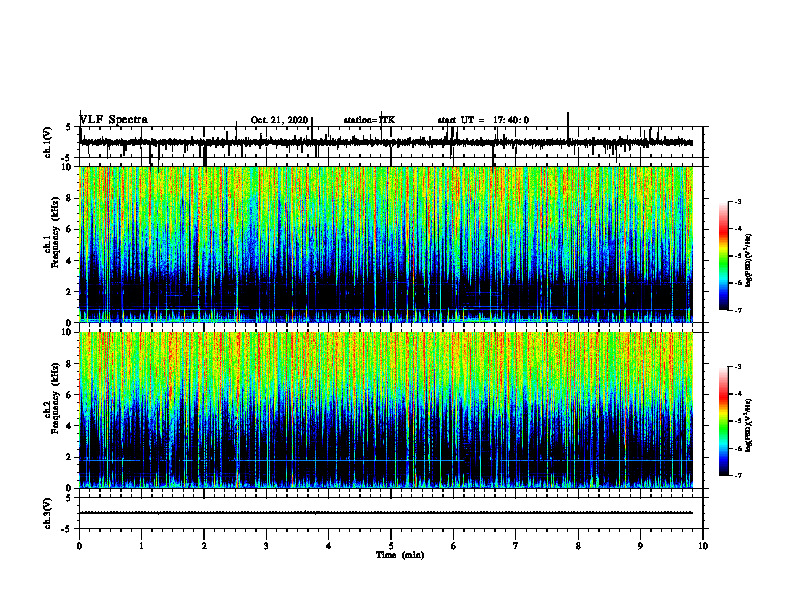Click the ch.1 color scale "log(PSD)" label
Screen dimensions: 792x612
[749, 261]
